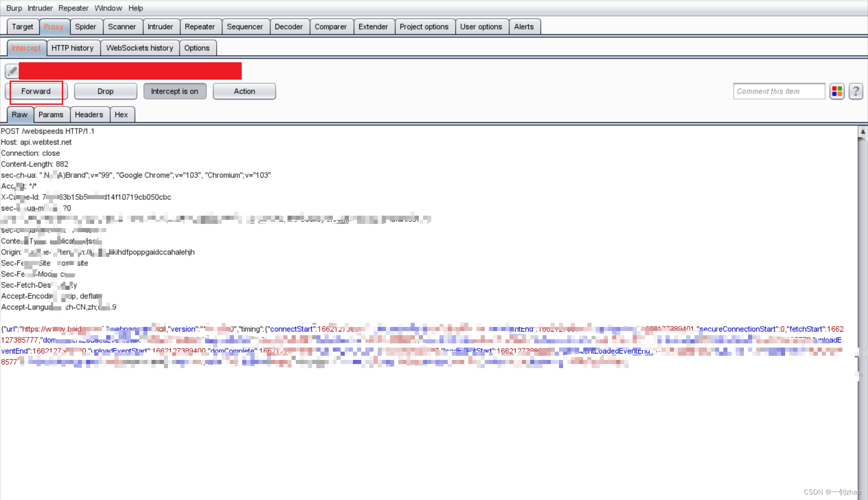Toggle the Intercept is on button
The image size is (868, 500).
(x=175, y=91)
